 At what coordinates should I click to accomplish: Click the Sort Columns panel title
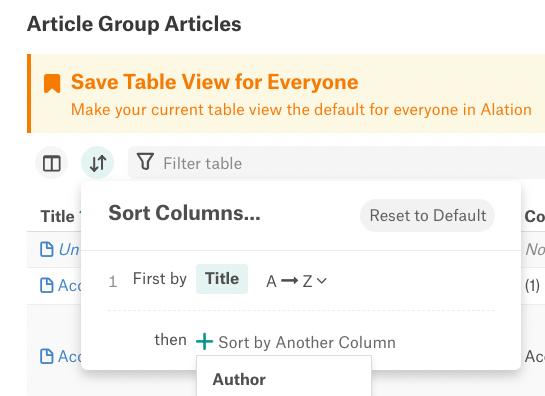184,213
